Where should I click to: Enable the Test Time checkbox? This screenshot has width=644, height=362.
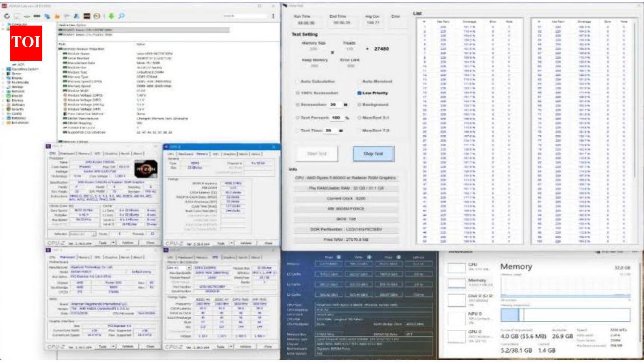pos(298,131)
